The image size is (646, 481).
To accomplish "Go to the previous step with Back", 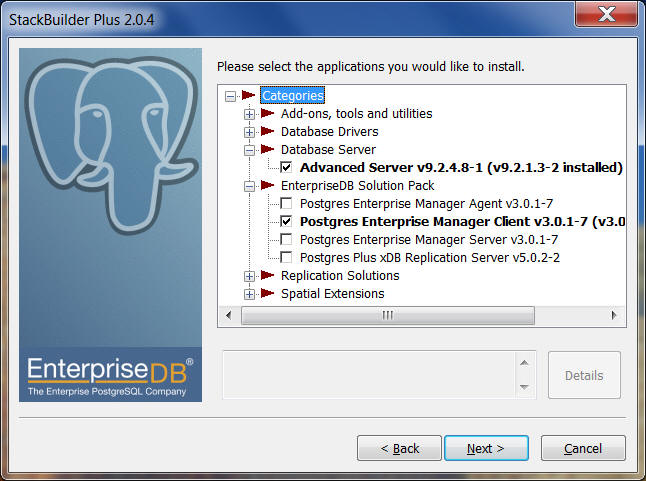I will 399,448.
